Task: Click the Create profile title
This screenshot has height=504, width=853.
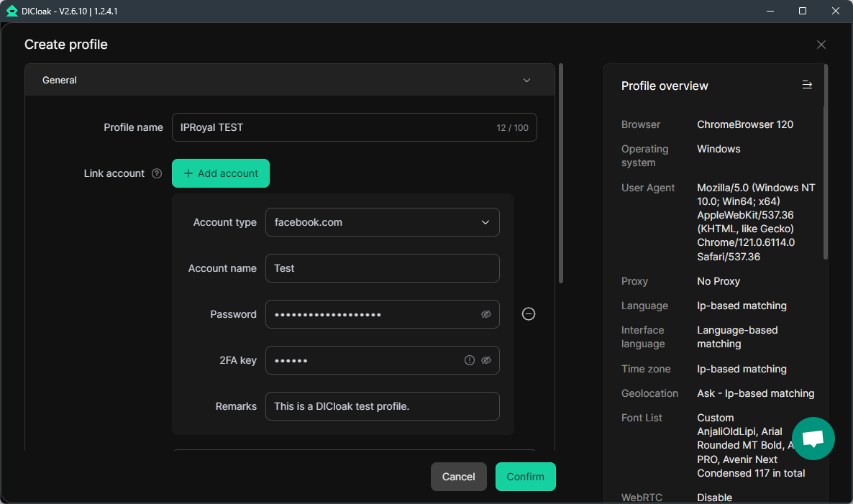Action: pos(66,45)
